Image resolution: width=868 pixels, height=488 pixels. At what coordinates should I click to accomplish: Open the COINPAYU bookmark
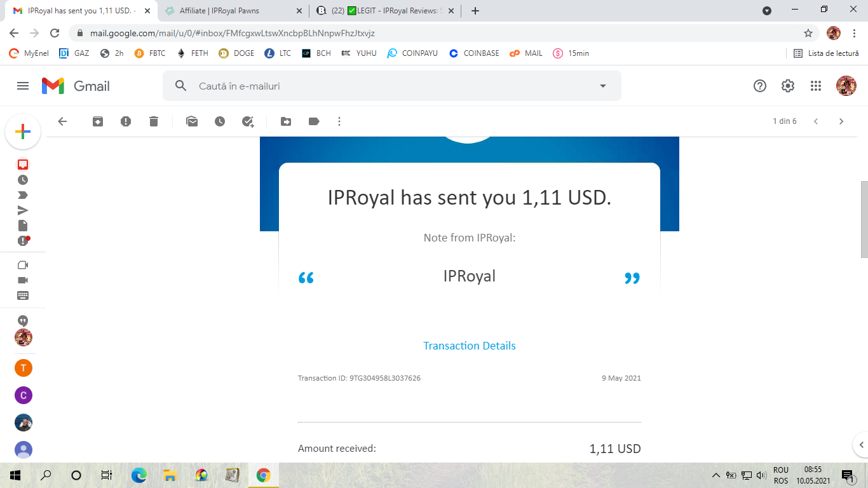pyautogui.click(x=412, y=53)
